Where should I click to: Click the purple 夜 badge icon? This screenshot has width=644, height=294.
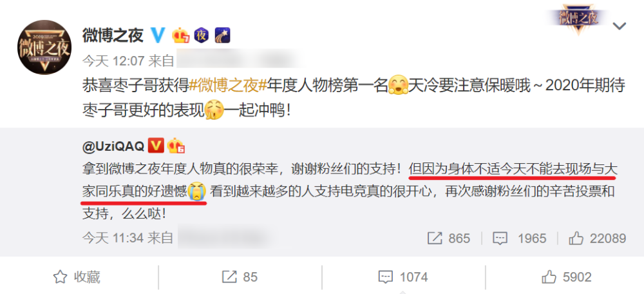click(202, 35)
